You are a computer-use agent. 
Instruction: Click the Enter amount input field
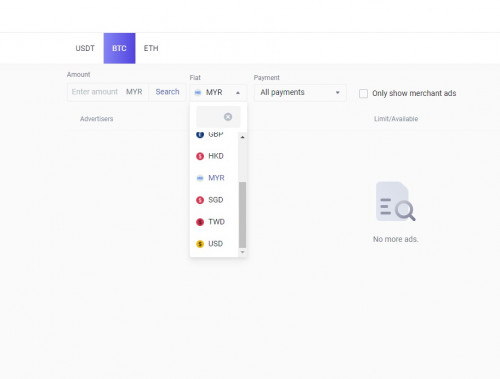pyautogui.click(x=95, y=92)
